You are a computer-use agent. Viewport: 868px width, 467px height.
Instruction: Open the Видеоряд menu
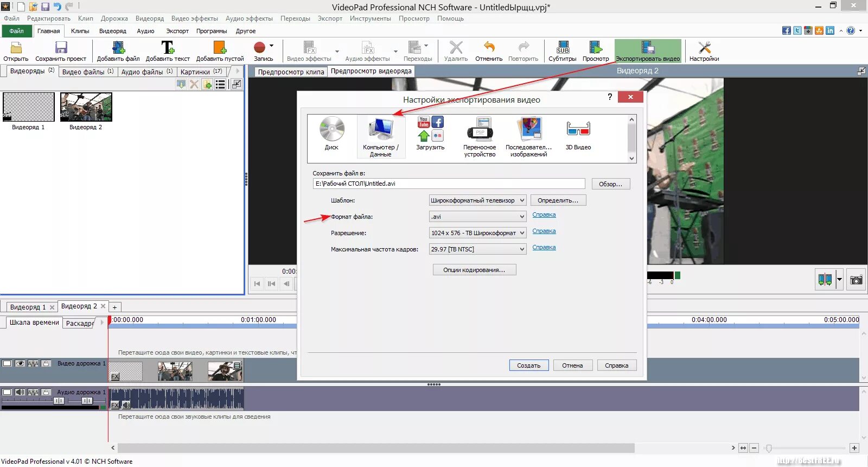point(150,18)
